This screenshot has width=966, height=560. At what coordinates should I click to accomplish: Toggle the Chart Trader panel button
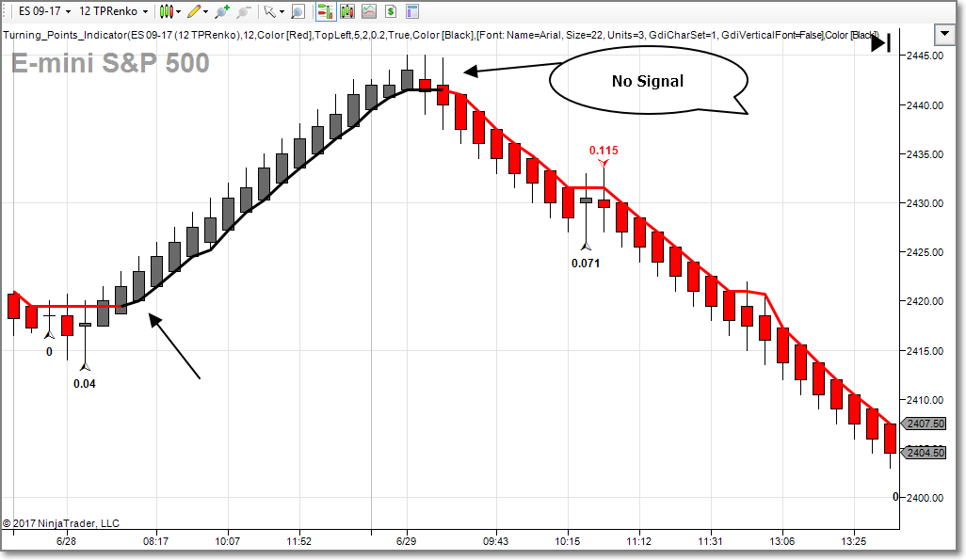325,11
